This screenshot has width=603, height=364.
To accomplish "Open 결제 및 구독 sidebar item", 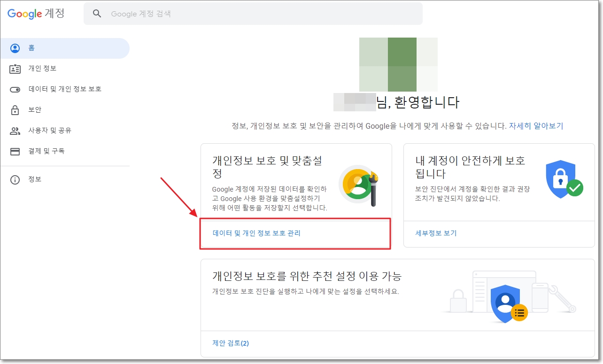I will coord(65,151).
